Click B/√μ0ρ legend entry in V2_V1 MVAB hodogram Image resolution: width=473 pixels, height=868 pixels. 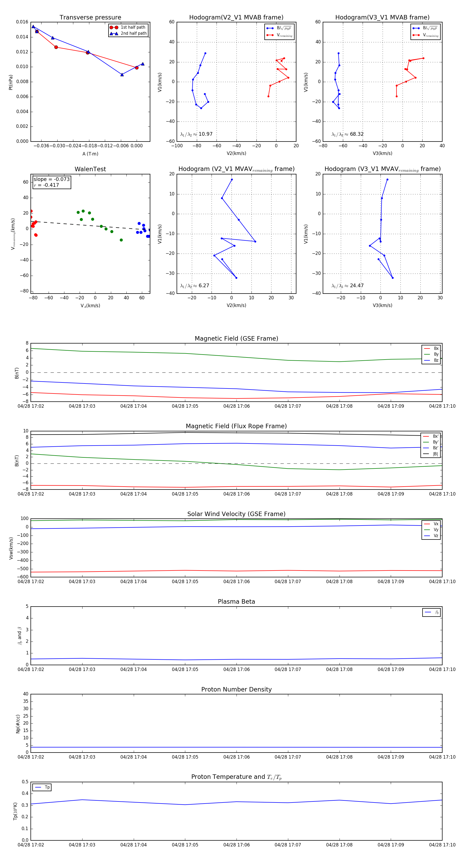(x=279, y=28)
